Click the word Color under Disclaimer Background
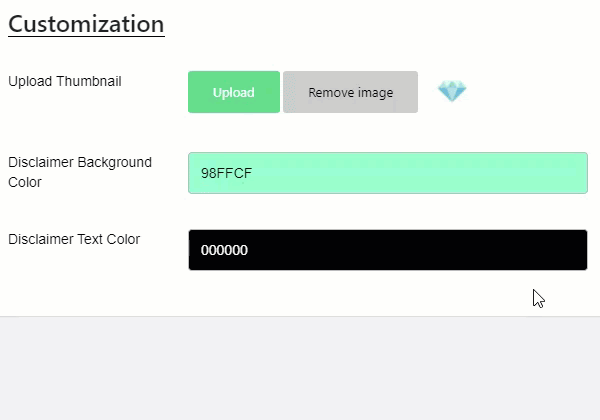The height and width of the screenshot is (420, 600). coord(25,182)
